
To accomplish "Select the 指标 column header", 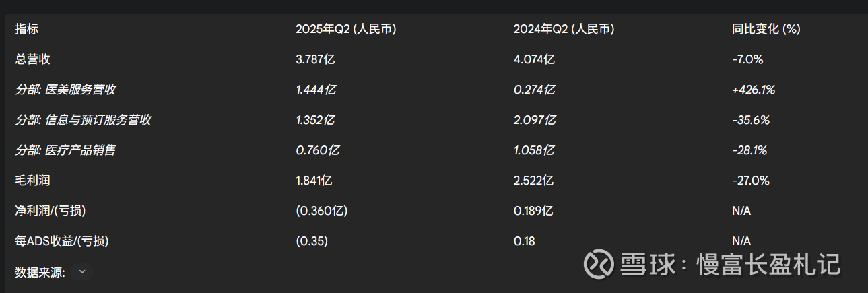I will point(27,29).
